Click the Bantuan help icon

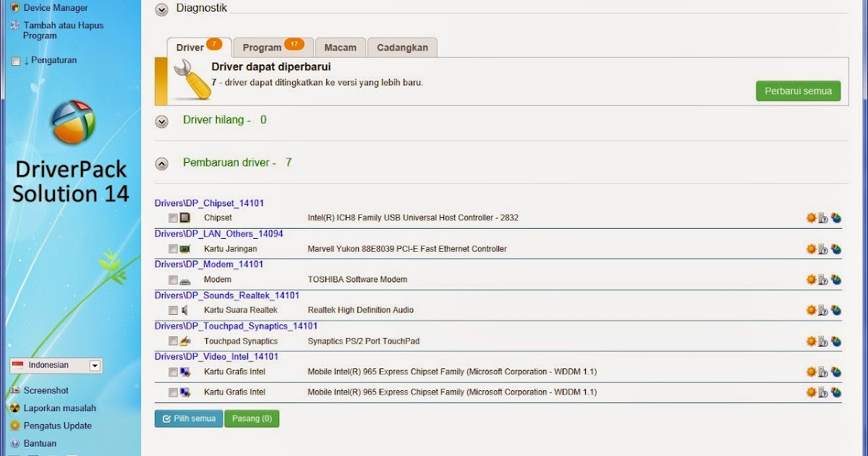click(14, 444)
